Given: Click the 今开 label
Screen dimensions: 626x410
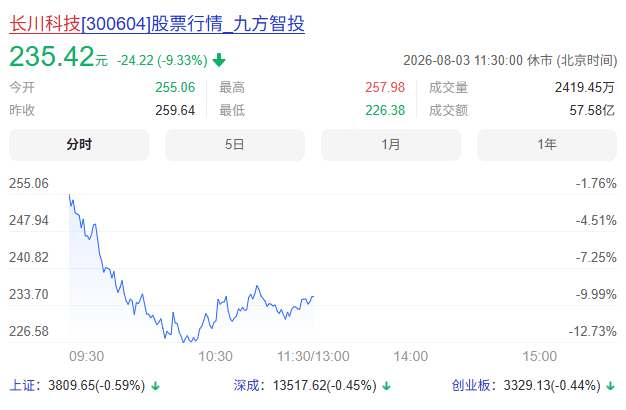Looking at the screenshot, I should 22,87.
